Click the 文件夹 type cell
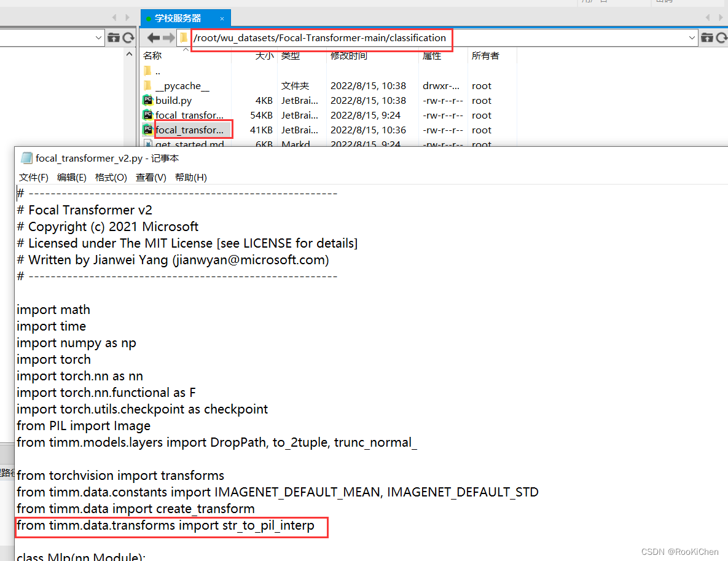The width and height of the screenshot is (728, 561). [296, 86]
